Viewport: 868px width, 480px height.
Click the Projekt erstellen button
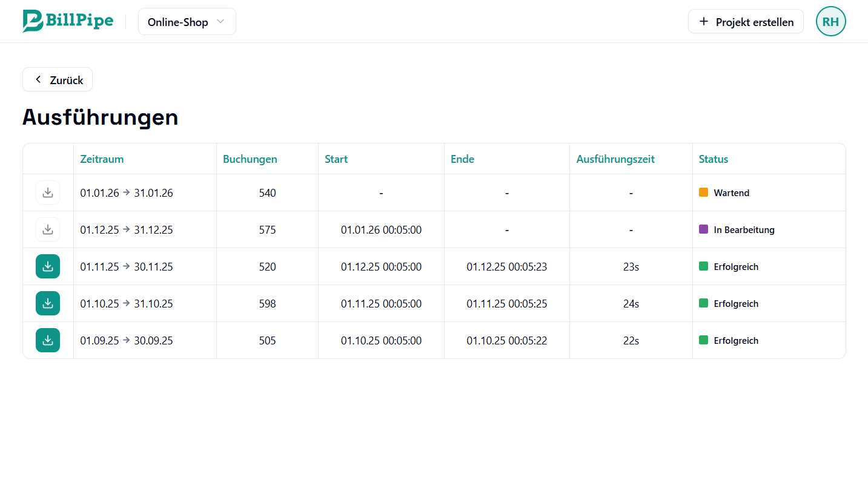(746, 22)
